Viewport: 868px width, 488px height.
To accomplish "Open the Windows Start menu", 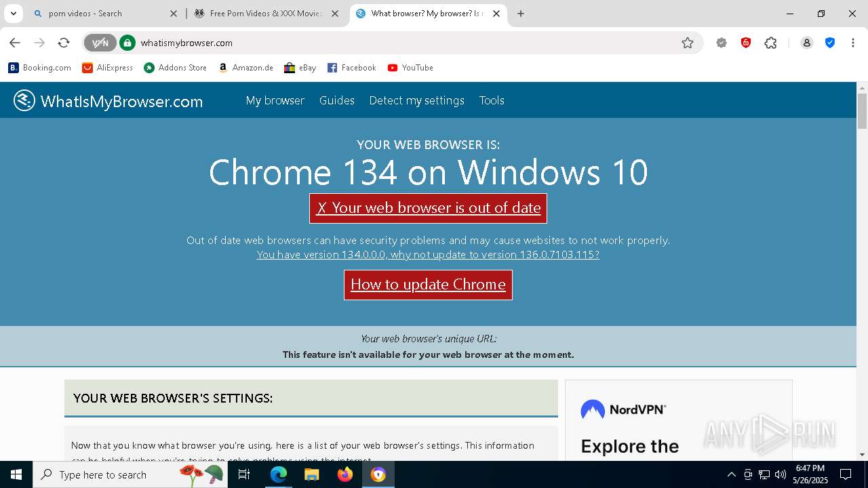I will tap(16, 474).
